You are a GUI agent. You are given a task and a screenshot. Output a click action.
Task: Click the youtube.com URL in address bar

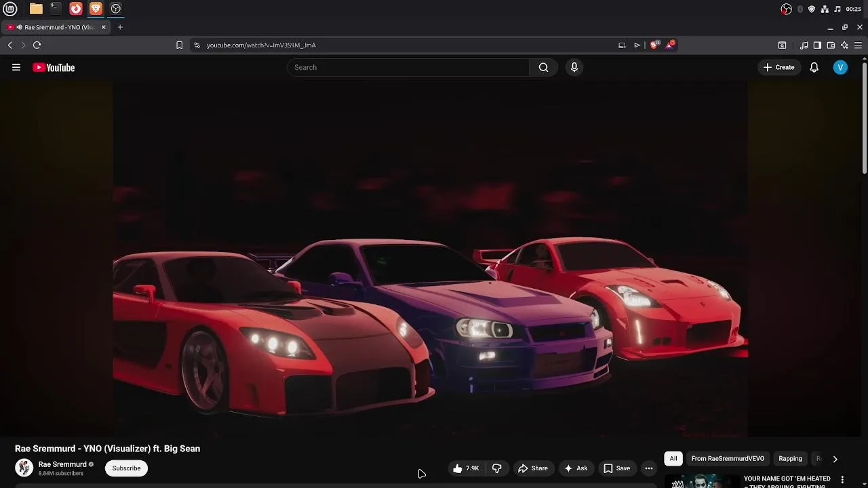261,45
